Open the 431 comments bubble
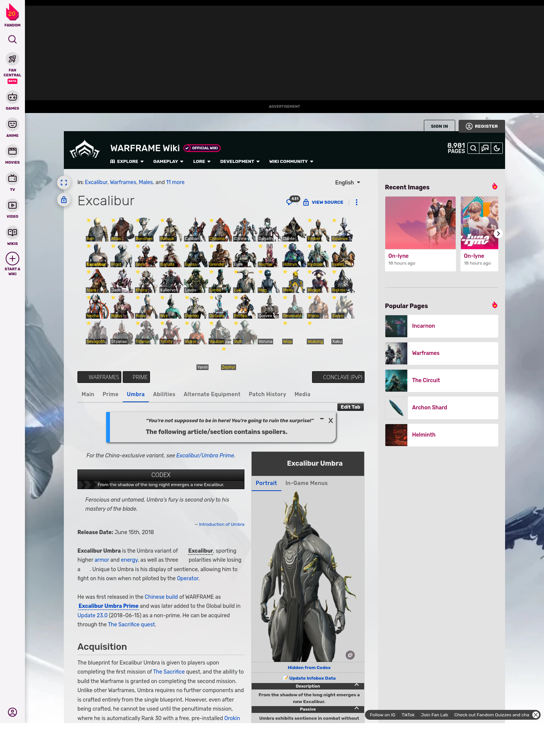 tap(292, 201)
